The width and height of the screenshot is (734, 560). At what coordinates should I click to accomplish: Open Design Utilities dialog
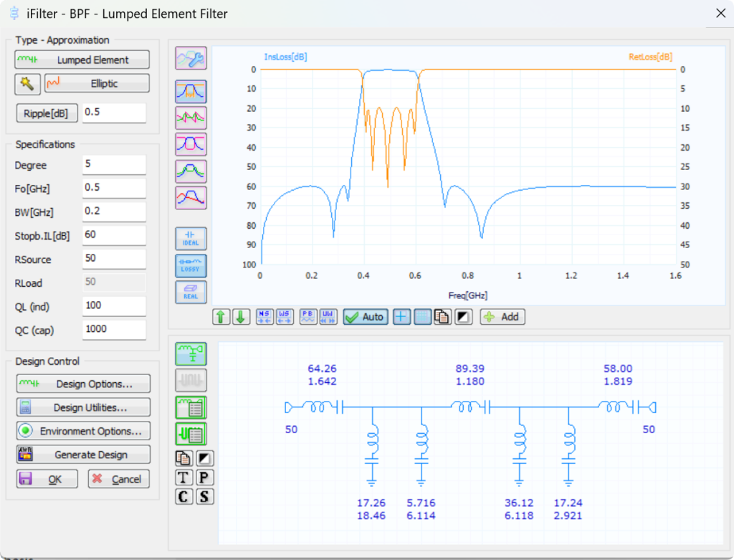[83, 407]
